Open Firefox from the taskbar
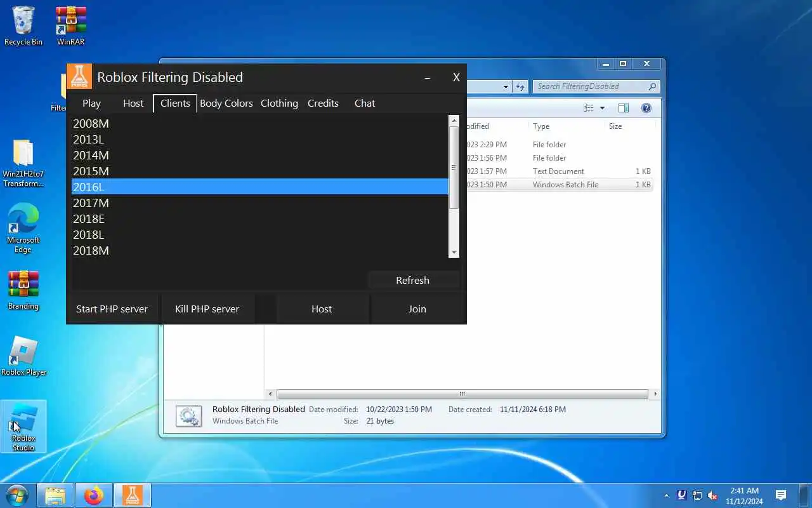 [94, 495]
